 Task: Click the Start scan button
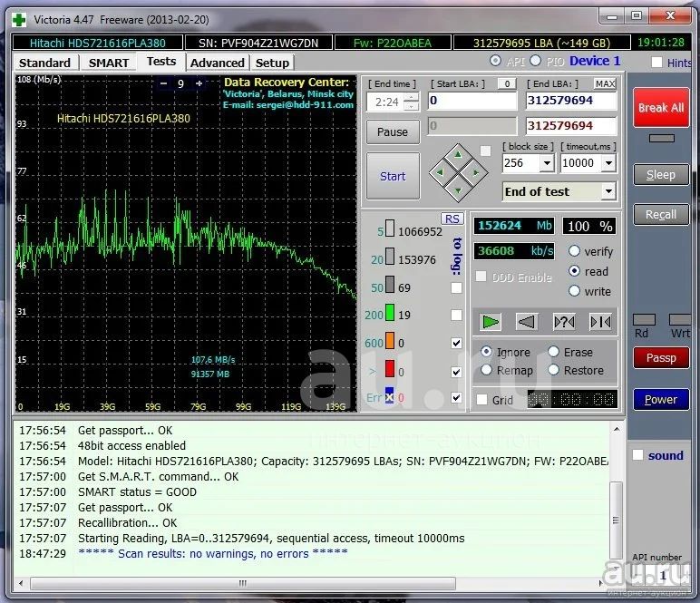393,176
